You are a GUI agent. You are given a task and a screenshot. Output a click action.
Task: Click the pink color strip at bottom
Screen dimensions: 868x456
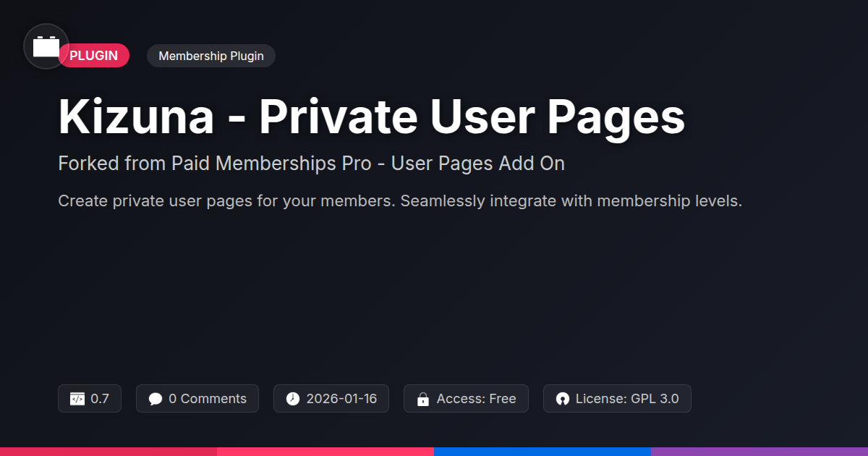pos(325,451)
